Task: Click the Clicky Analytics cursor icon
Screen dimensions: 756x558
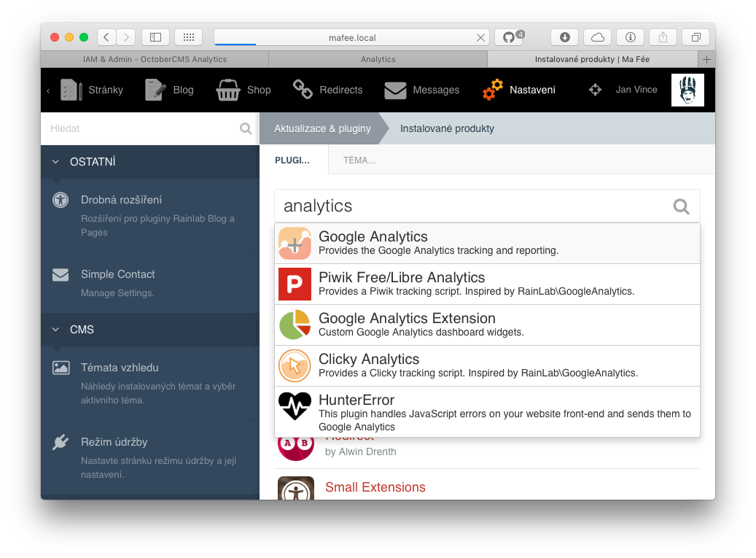Action: (x=295, y=366)
